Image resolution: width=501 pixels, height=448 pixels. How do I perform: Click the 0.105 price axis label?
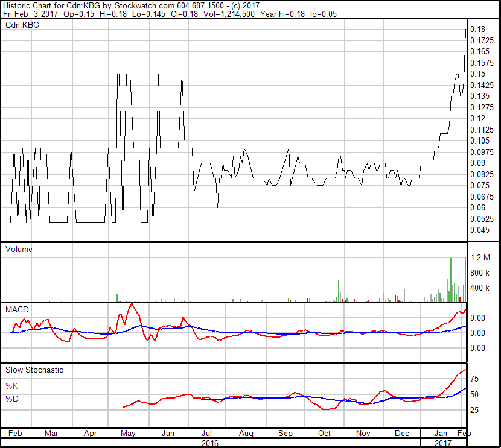click(480, 140)
